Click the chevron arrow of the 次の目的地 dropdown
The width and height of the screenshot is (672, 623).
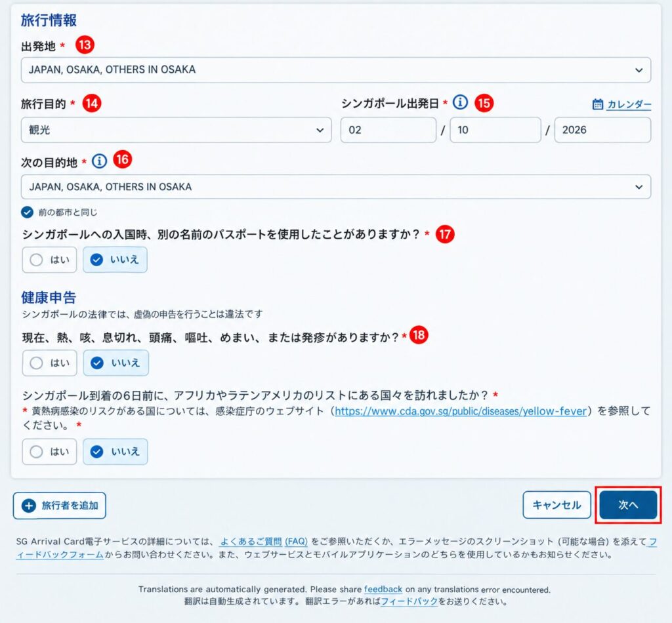pyautogui.click(x=639, y=187)
